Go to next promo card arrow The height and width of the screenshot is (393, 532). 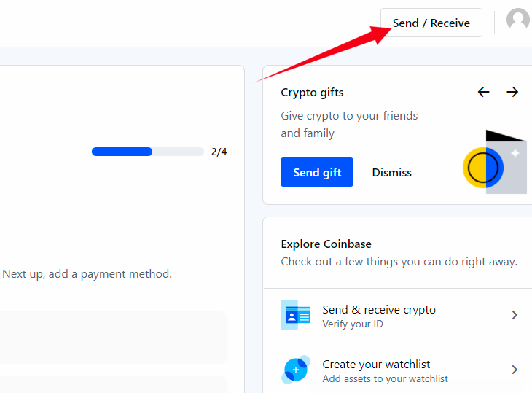tap(512, 92)
